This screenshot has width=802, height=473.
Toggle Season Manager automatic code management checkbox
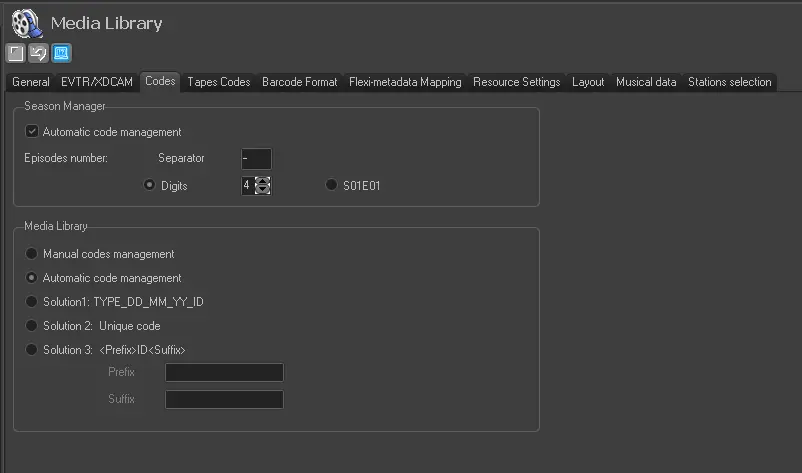32,131
